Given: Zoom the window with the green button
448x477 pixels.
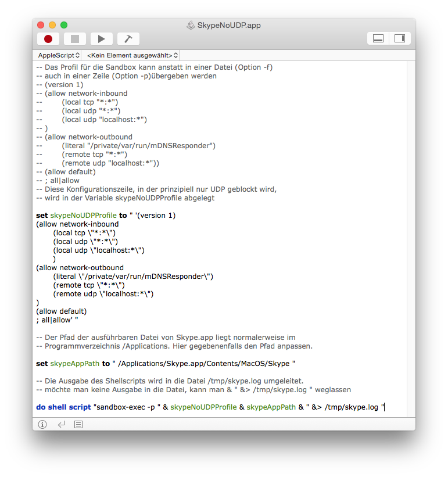Looking at the screenshot, I should point(64,25).
